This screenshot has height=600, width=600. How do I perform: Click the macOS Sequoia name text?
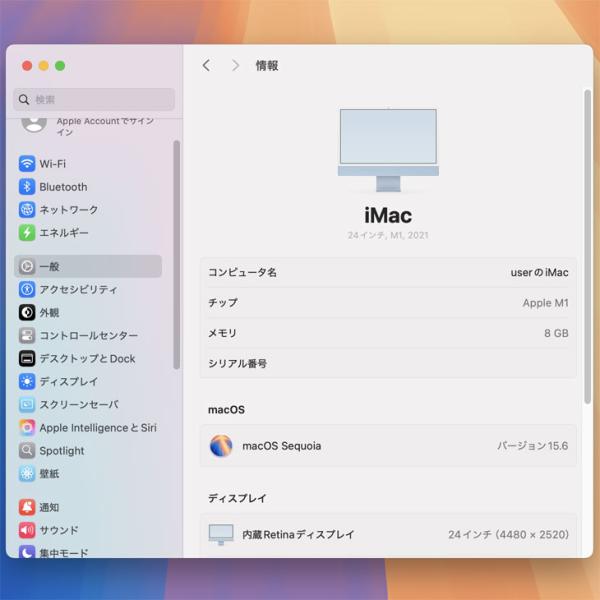282,446
